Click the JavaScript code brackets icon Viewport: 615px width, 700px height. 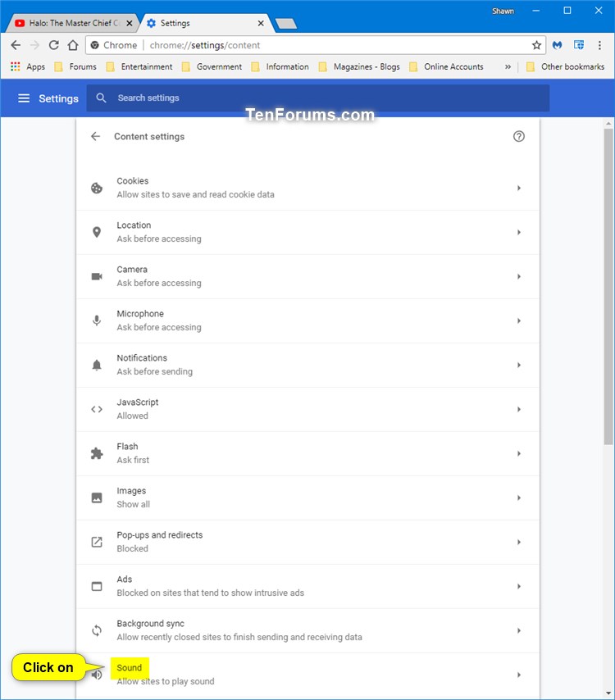97,409
